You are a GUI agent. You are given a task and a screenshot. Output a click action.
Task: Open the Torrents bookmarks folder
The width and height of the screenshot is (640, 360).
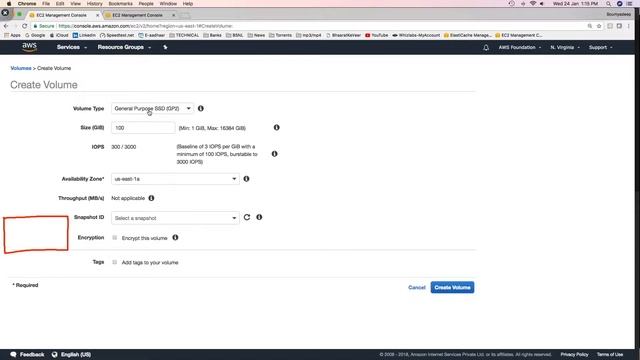280,36
